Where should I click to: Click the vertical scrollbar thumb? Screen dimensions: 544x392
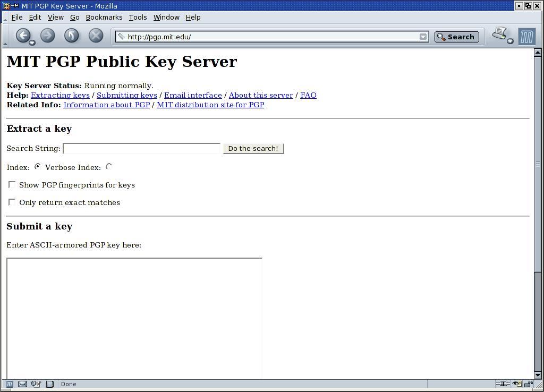[x=538, y=164]
